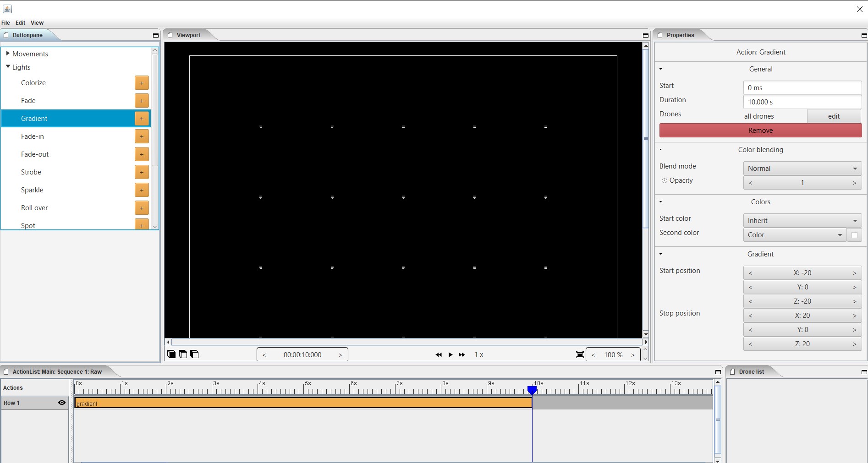Open the View menu
This screenshot has width=868, height=463.
37,23
